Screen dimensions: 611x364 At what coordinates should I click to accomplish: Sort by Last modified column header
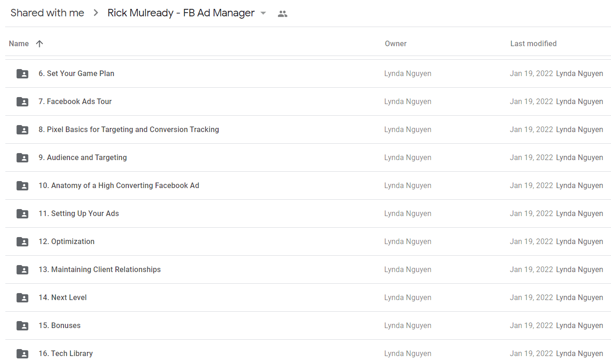click(533, 43)
